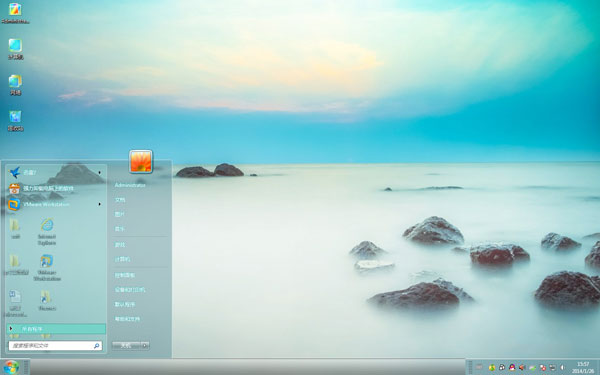Open 默认程序 (Default Programs)
Screen dimensions: 600x375
[125, 304]
